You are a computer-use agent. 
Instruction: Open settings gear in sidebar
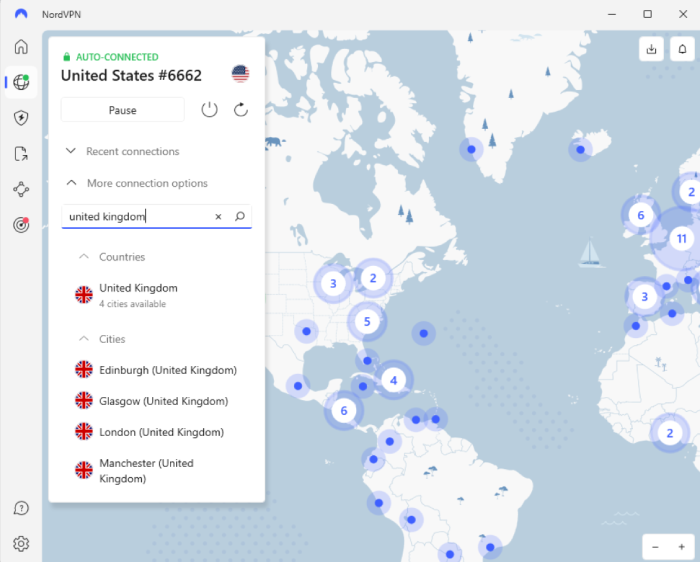(x=21, y=544)
